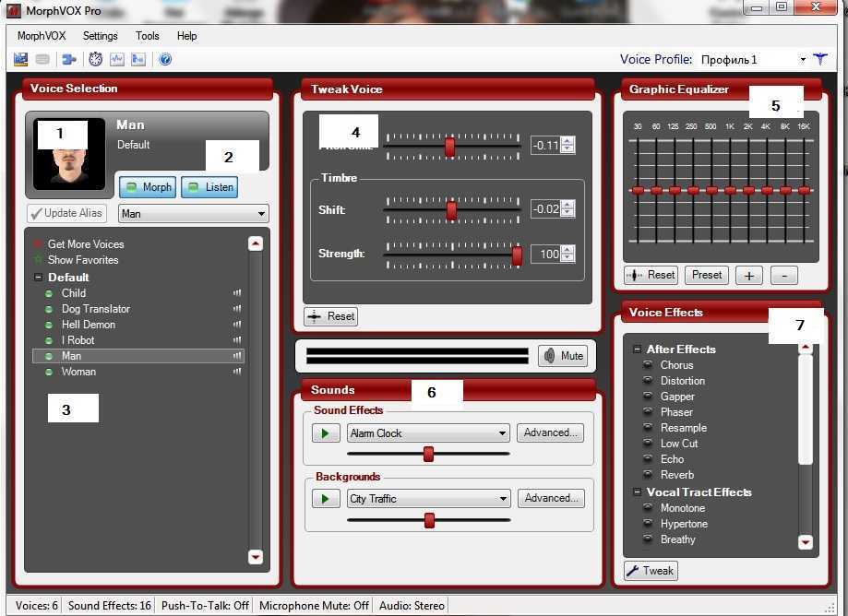Click the Mute button
The image size is (848, 616).
click(563, 356)
